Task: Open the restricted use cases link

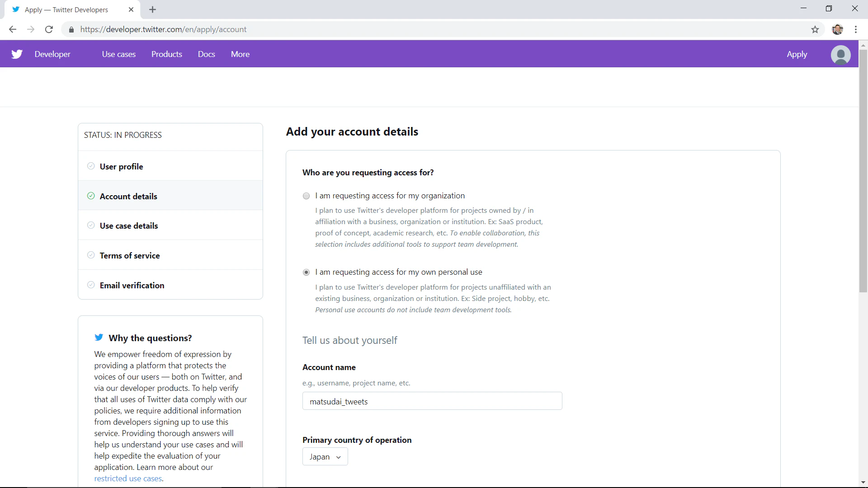Action: click(128, 479)
